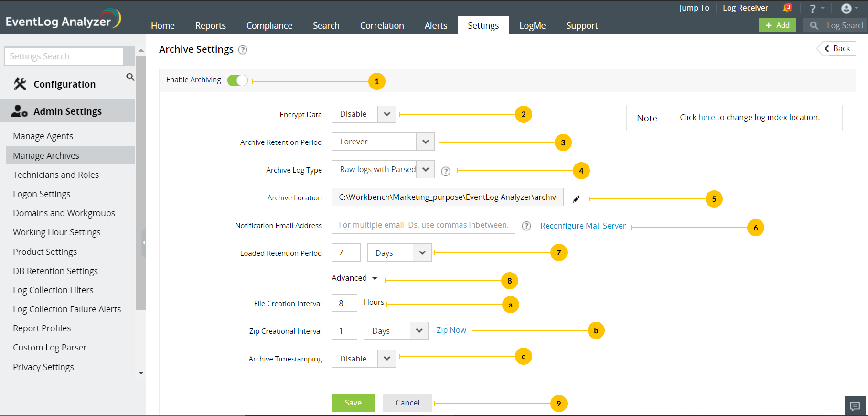Open the Jump To menu
Viewport: 868px width, 416px height.
694,8
